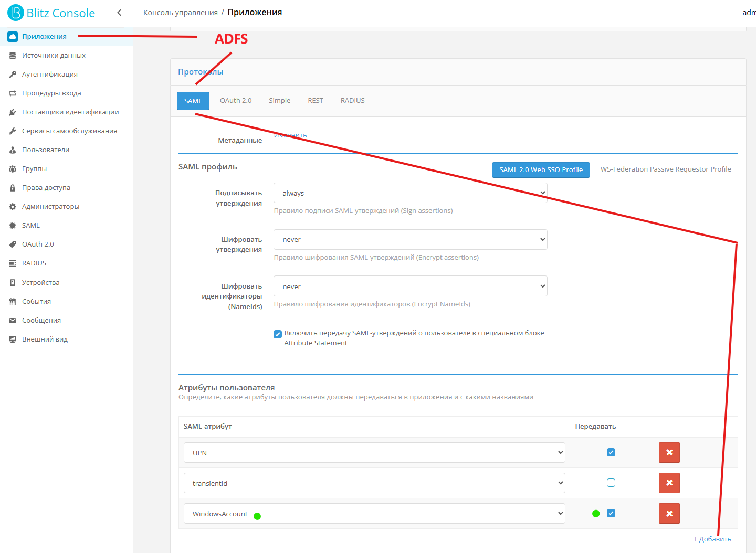Toggle the Attribute Statement checkbox
The image size is (756, 553).
(278, 334)
